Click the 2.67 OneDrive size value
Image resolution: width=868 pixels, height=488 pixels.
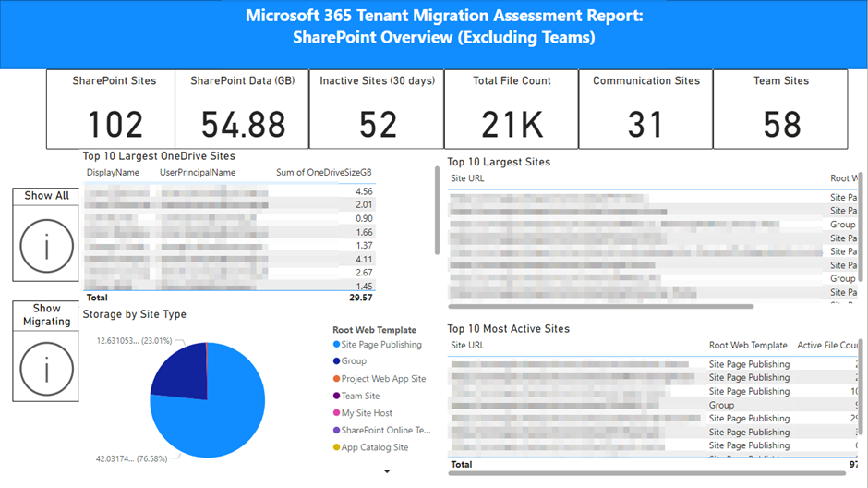364,273
